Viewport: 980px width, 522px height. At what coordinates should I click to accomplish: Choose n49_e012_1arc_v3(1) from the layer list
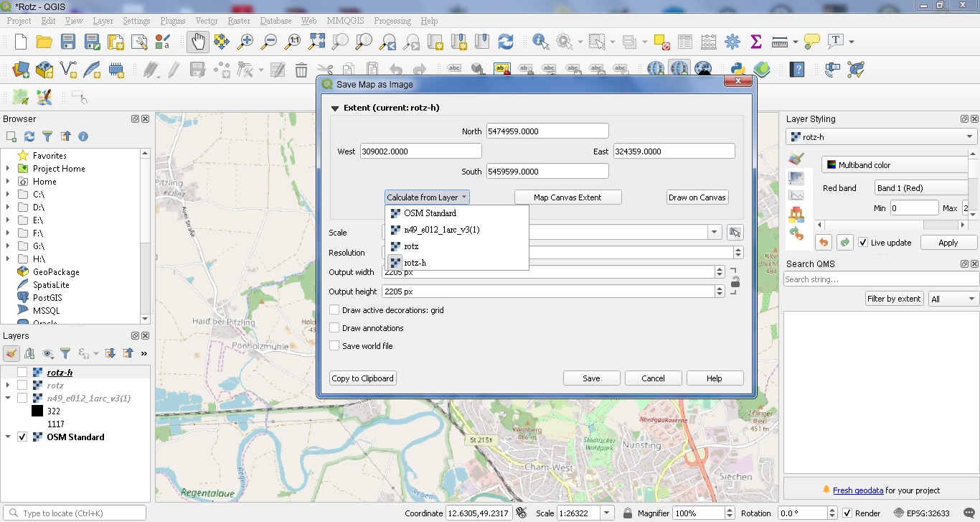pyautogui.click(x=458, y=230)
